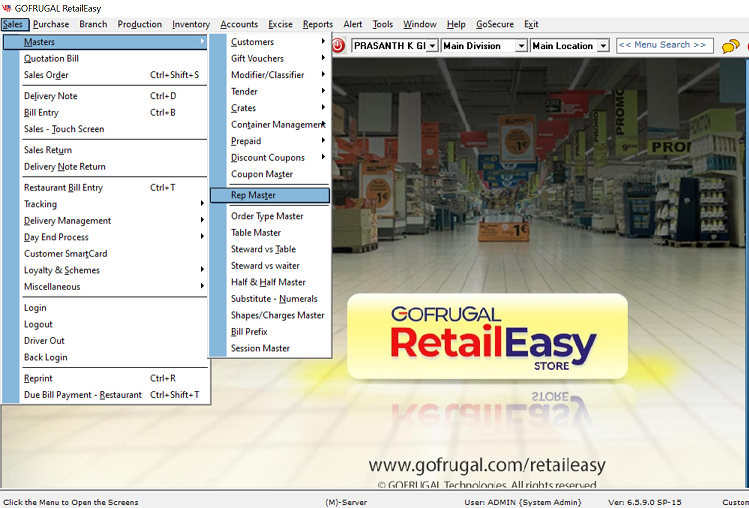Open the GoSecure menu
Viewport: 749px width, 508px height.
coord(494,24)
